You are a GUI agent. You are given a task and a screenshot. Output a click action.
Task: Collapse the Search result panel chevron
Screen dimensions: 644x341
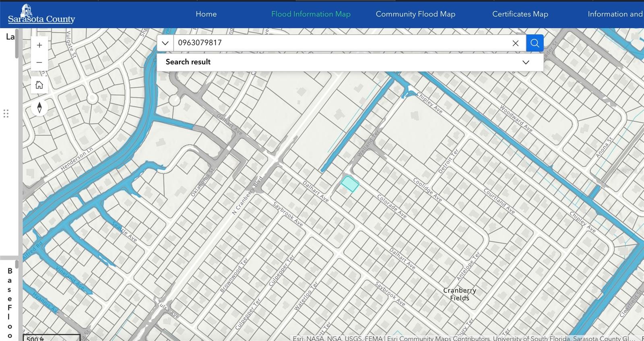click(525, 62)
